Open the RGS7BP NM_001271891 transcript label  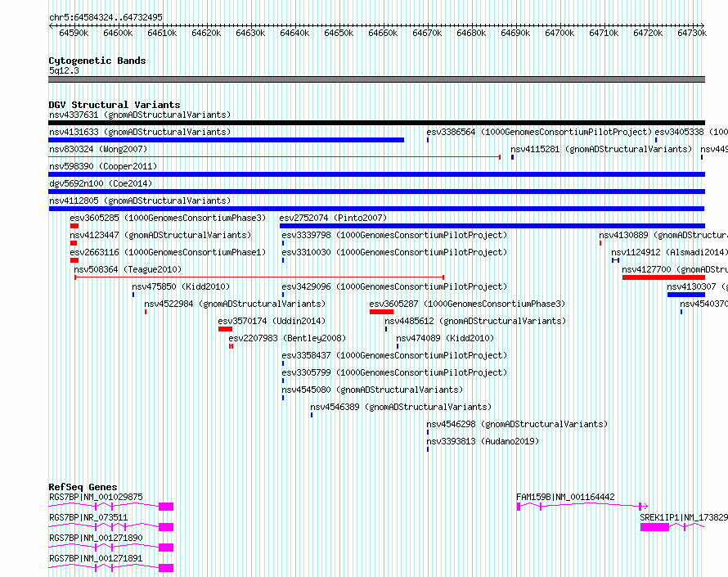coord(96,558)
